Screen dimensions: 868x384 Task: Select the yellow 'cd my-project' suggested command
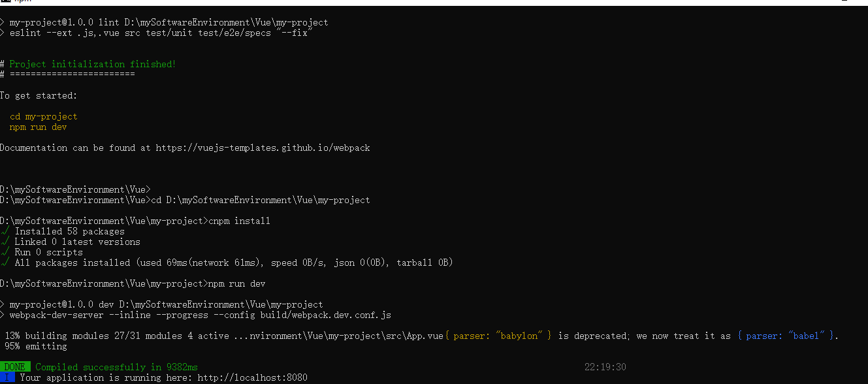point(43,116)
